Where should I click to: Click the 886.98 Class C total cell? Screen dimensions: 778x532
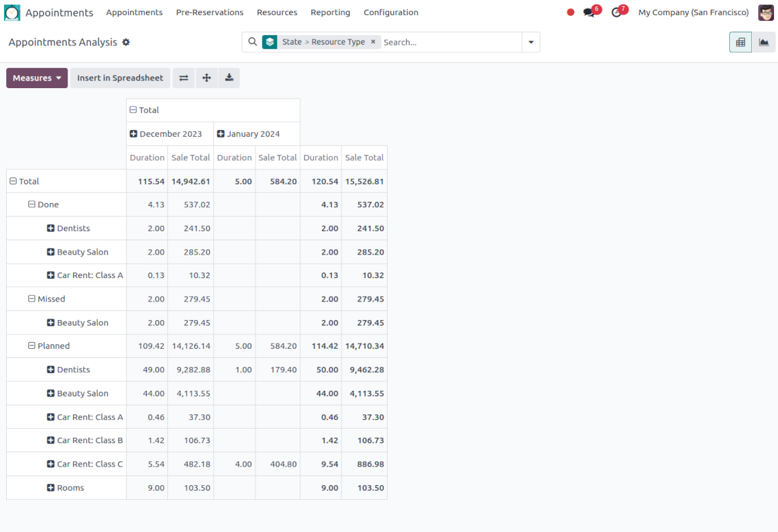click(364, 464)
